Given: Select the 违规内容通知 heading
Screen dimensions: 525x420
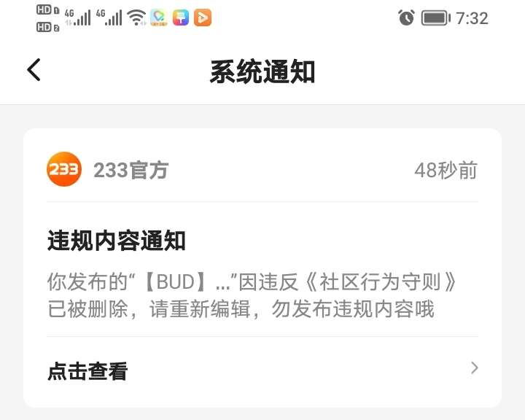Looking at the screenshot, I should 117,241.
